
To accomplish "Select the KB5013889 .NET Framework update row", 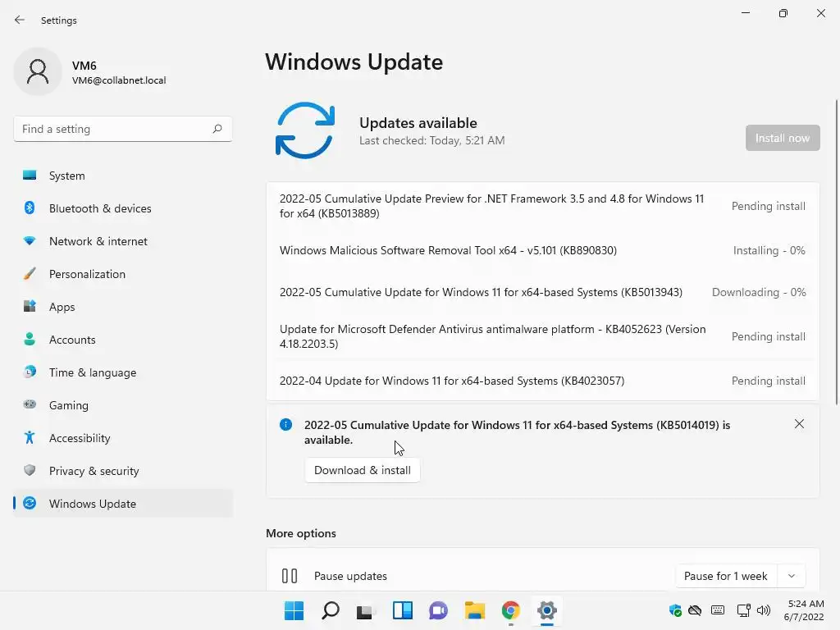I will point(543,206).
